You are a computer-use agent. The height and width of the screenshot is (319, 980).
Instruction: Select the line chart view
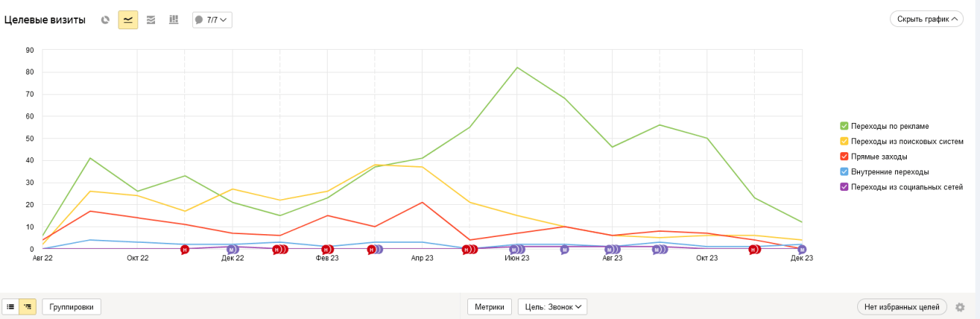(x=128, y=20)
